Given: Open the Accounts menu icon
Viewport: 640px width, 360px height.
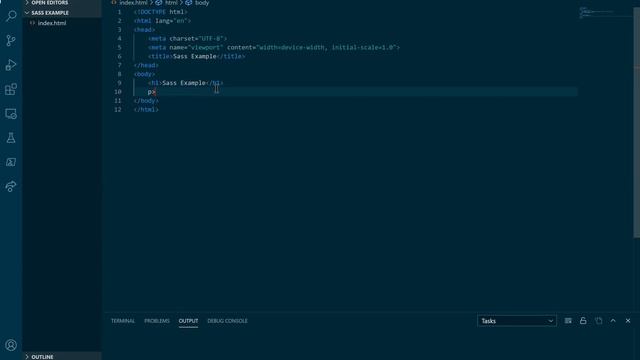Looking at the screenshot, I should [11, 345].
